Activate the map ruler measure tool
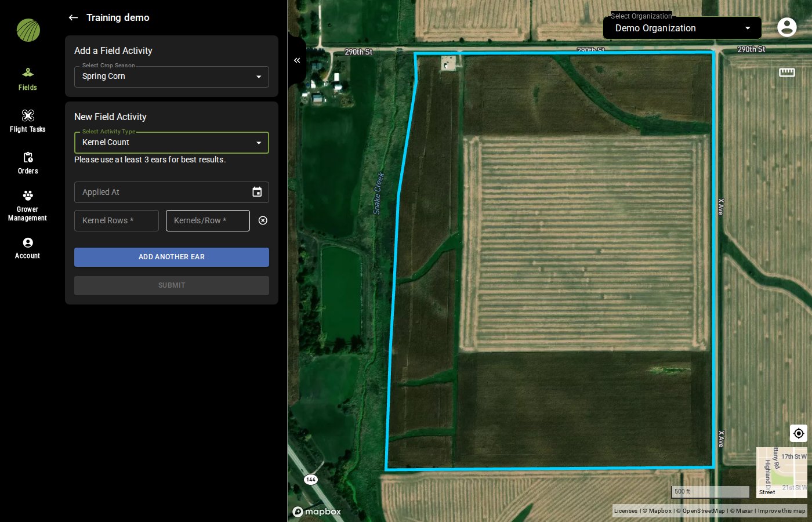Image resolution: width=812 pixels, height=522 pixels. pos(787,72)
